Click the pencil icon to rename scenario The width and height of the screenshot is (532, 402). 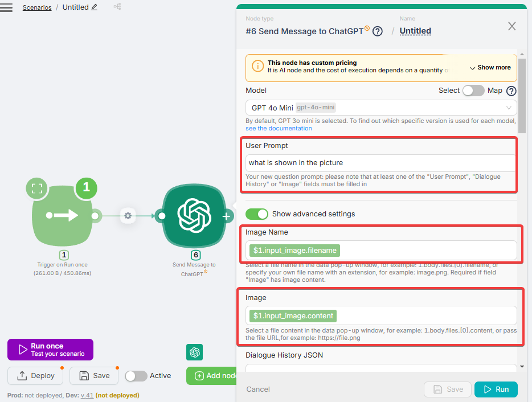coord(95,7)
